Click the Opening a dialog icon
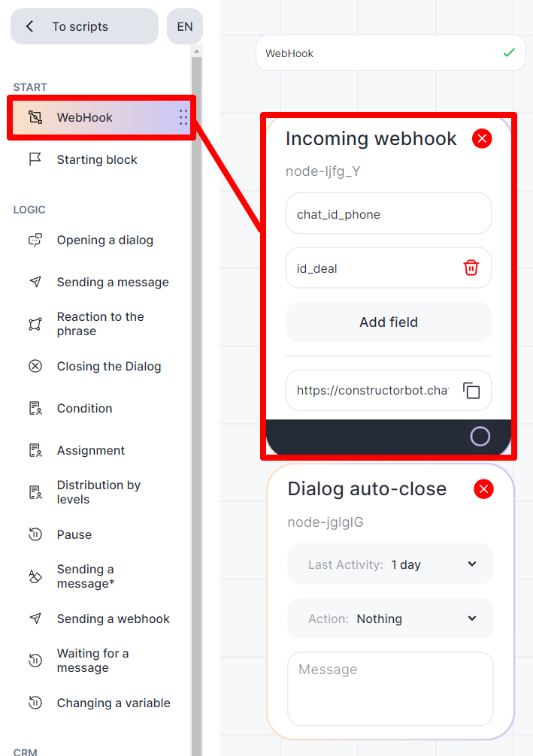The image size is (533, 756). pyautogui.click(x=35, y=240)
